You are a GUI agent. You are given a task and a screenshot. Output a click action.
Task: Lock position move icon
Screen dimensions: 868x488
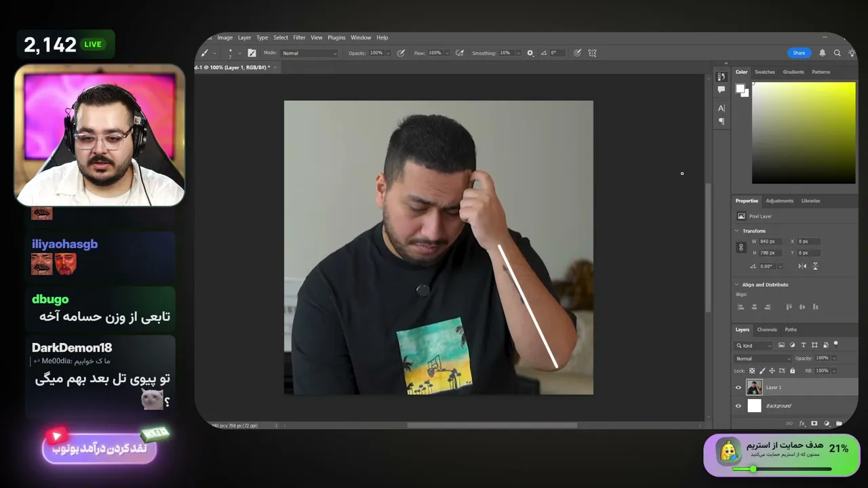[x=772, y=371]
